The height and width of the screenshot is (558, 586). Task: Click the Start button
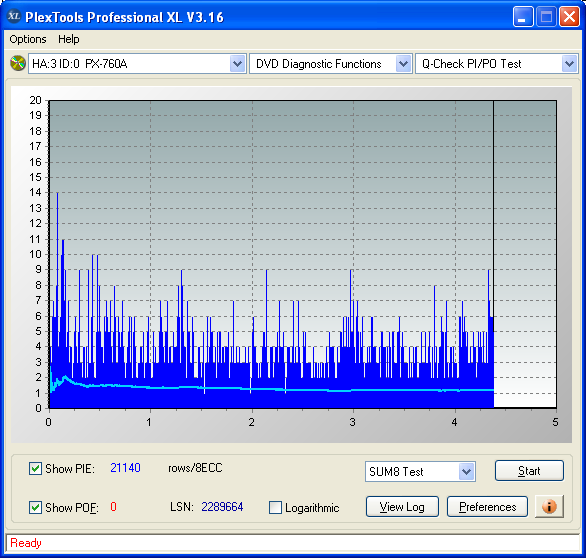click(x=529, y=471)
